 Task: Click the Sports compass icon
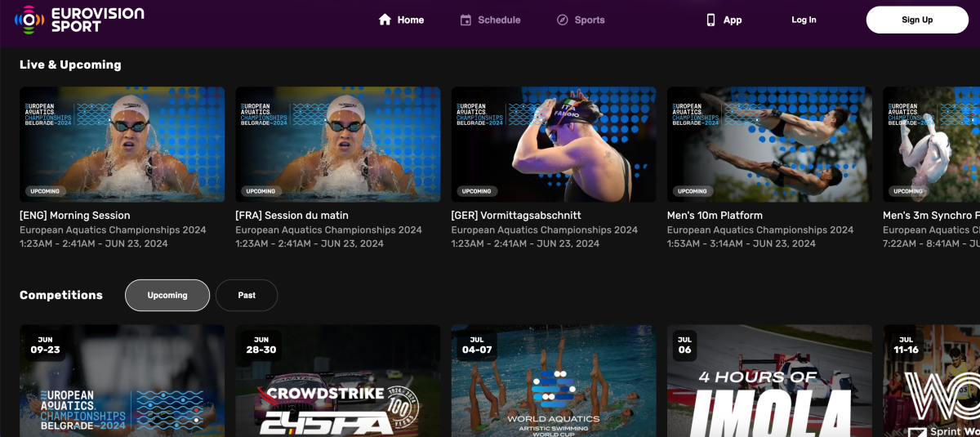pyautogui.click(x=562, y=20)
